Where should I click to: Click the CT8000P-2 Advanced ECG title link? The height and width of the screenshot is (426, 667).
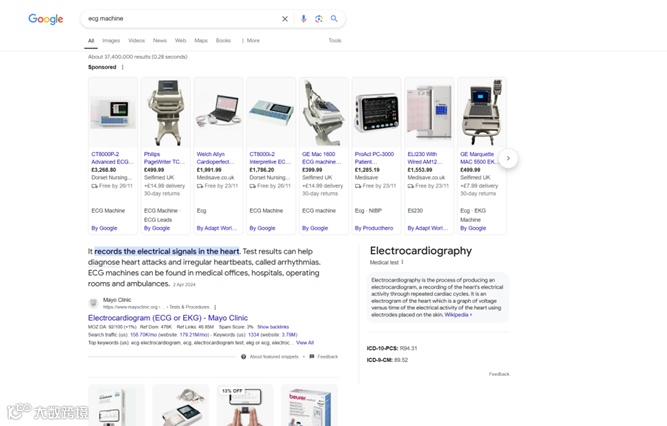point(112,158)
